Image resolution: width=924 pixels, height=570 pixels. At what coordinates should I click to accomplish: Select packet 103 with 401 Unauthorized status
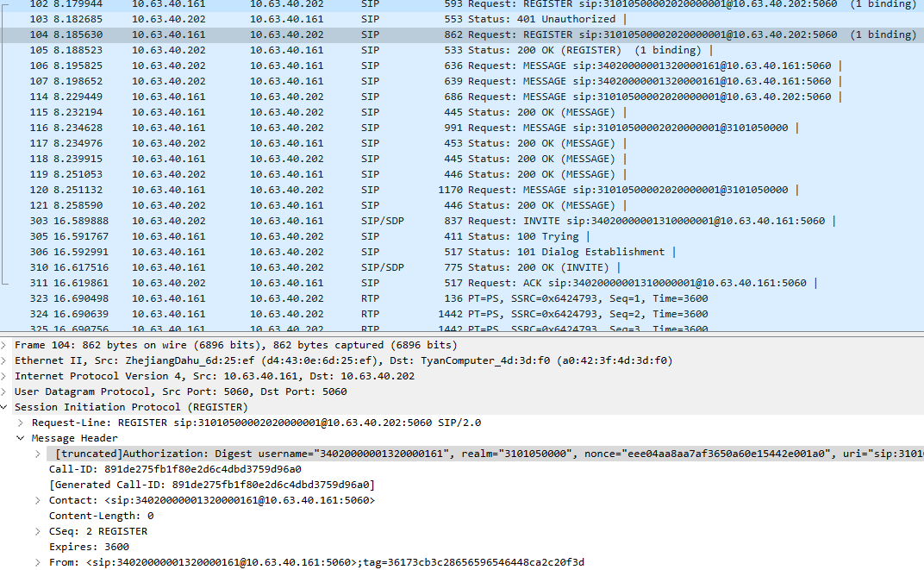tap(345, 18)
